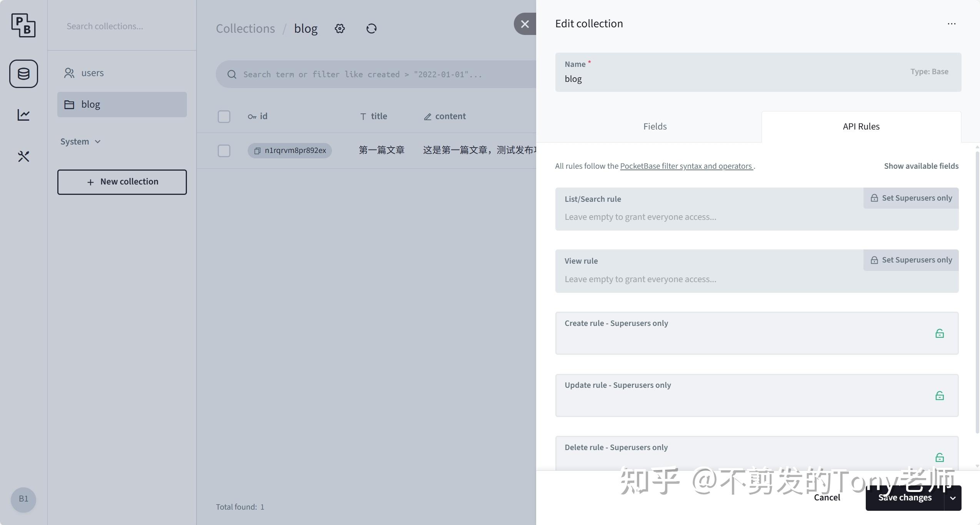Select all records via header checkbox
This screenshot has height=525, width=980.
(224, 116)
